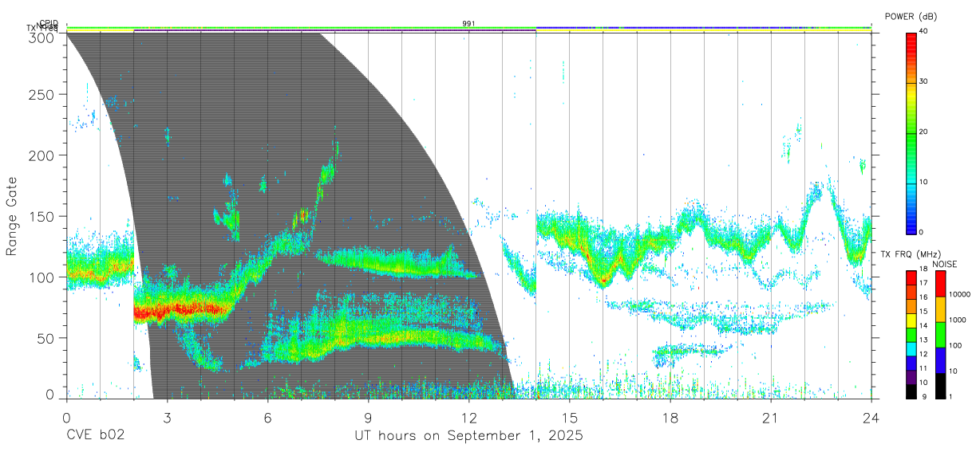Click the "Range Gate" y-axis title
This screenshot has height=452, width=980.
click(12, 216)
